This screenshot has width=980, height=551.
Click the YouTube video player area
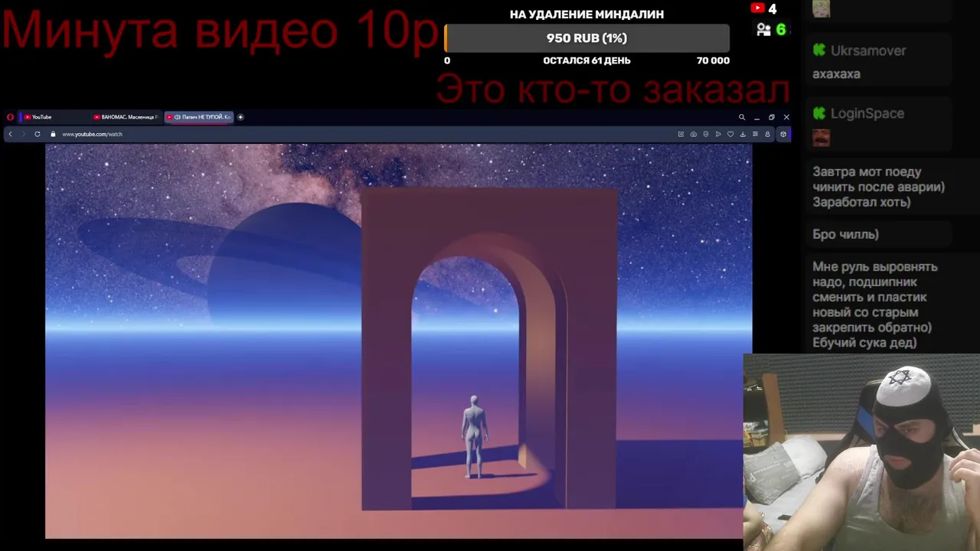click(398, 341)
